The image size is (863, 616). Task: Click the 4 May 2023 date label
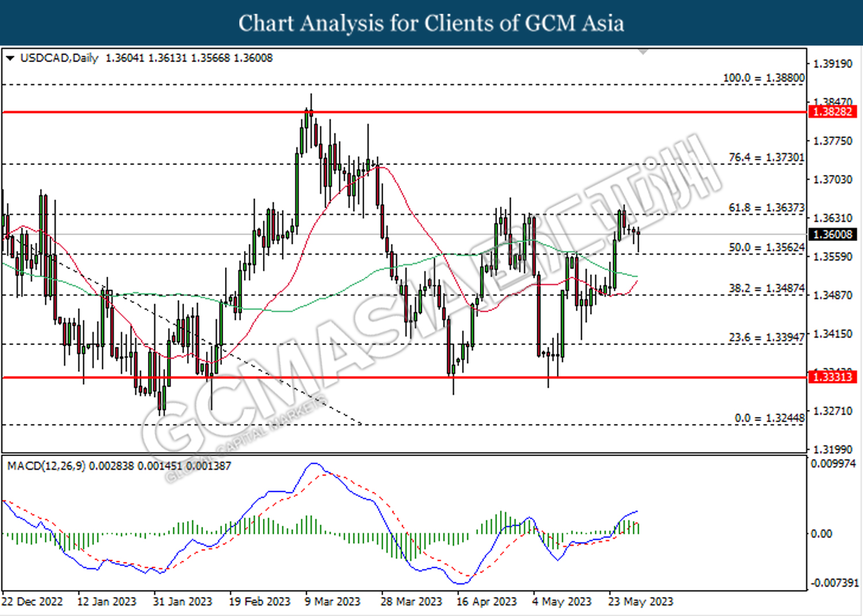point(562,602)
